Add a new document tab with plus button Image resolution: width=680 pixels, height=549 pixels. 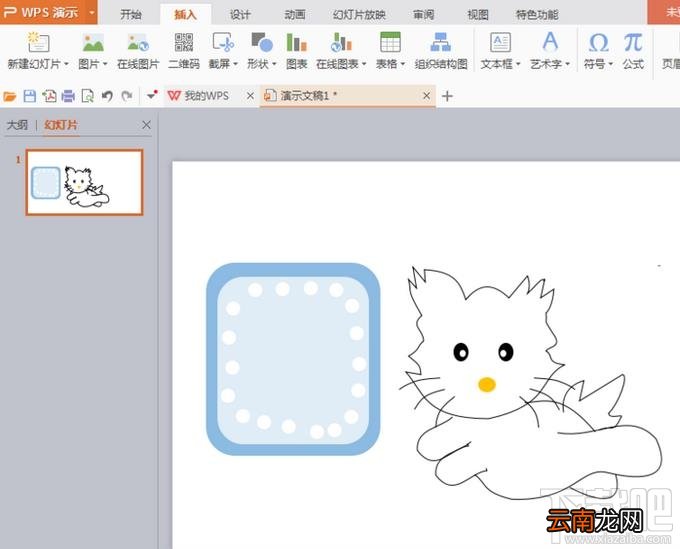[x=447, y=96]
